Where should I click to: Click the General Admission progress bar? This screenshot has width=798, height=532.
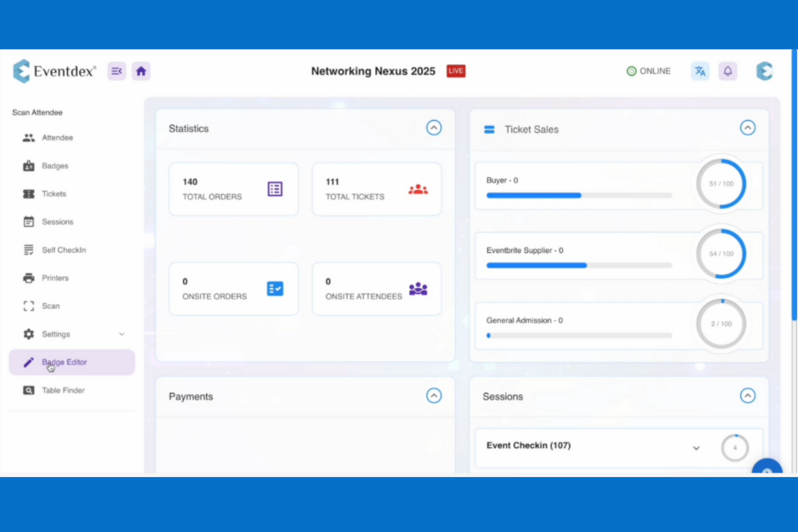(x=579, y=335)
